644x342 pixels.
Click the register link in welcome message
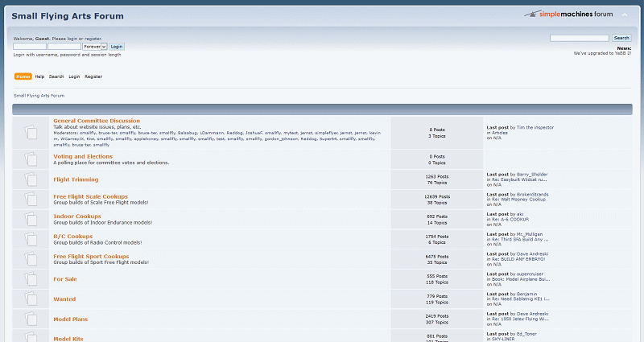tap(93, 39)
